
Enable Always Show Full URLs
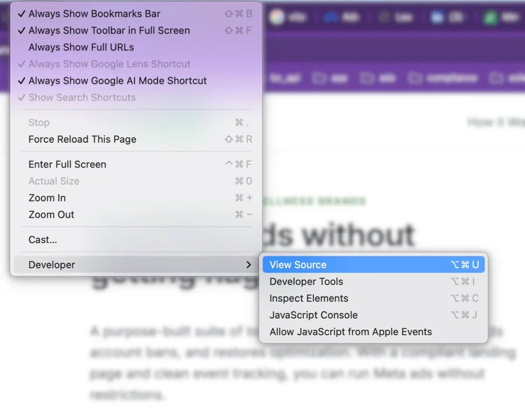point(81,47)
